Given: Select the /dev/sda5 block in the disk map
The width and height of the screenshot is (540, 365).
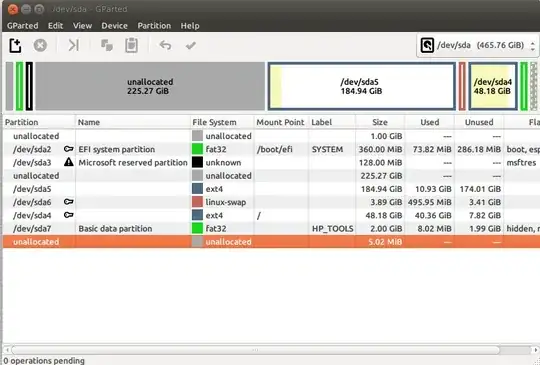Looking at the screenshot, I should click(362, 86).
